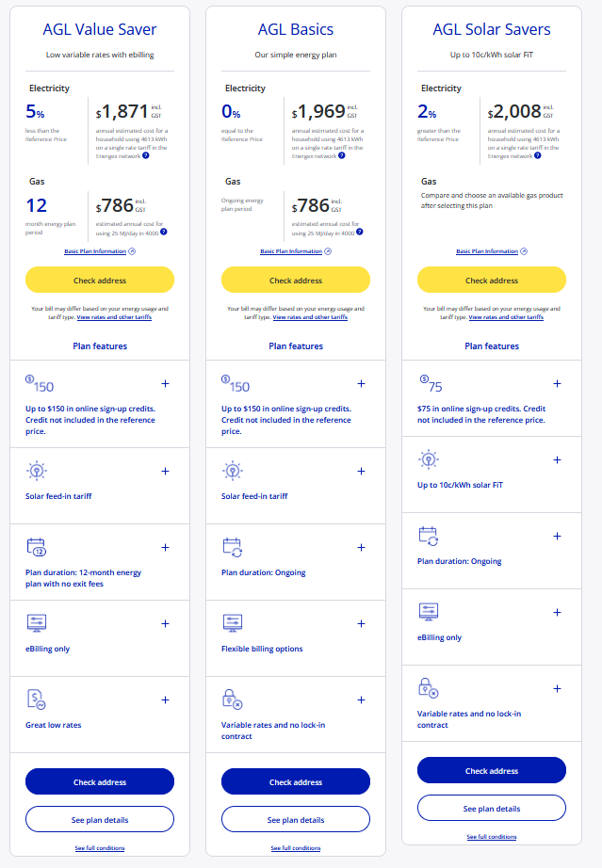Open View rates and other tariffs in AGL Basics
The height and width of the screenshot is (868, 602).
[x=310, y=317]
